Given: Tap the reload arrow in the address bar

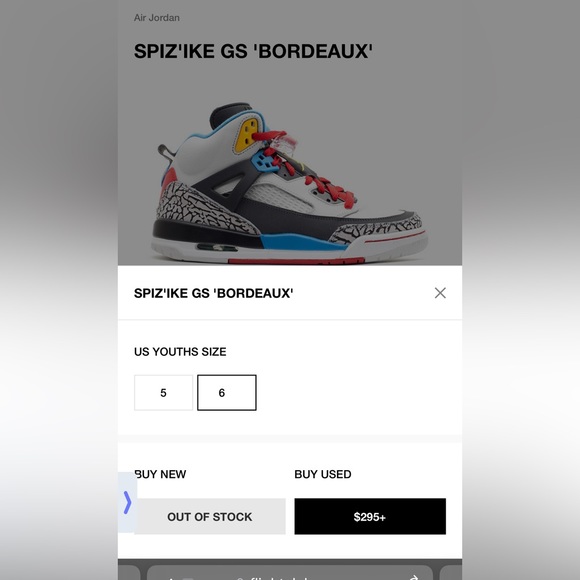Looking at the screenshot, I should 414,577.
